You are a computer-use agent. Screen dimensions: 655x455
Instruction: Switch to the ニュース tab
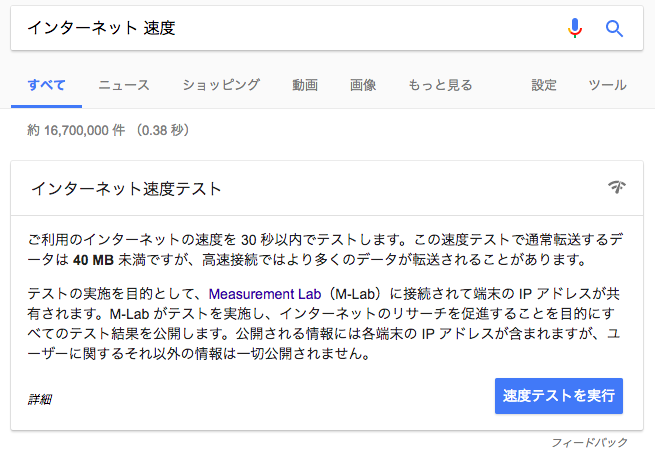124,85
